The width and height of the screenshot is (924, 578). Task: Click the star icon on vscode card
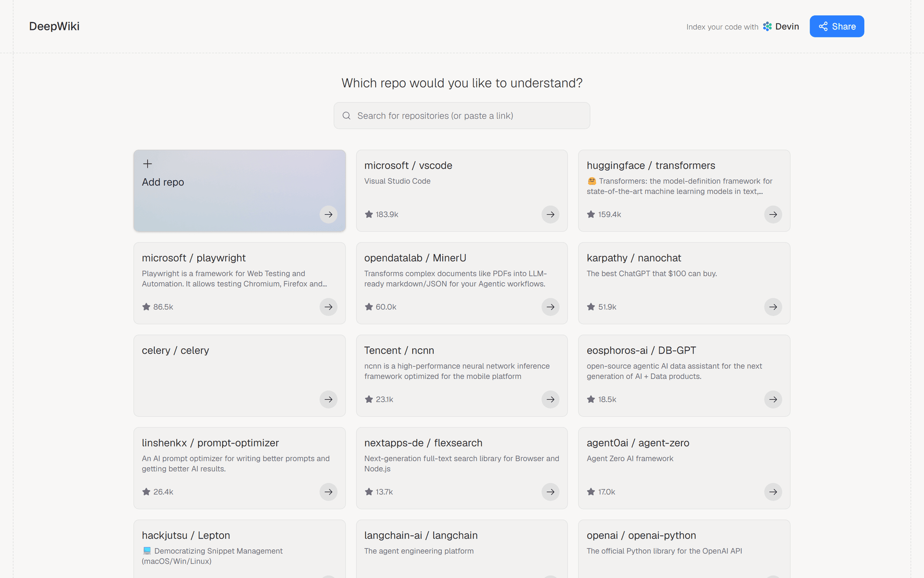point(369,214)
